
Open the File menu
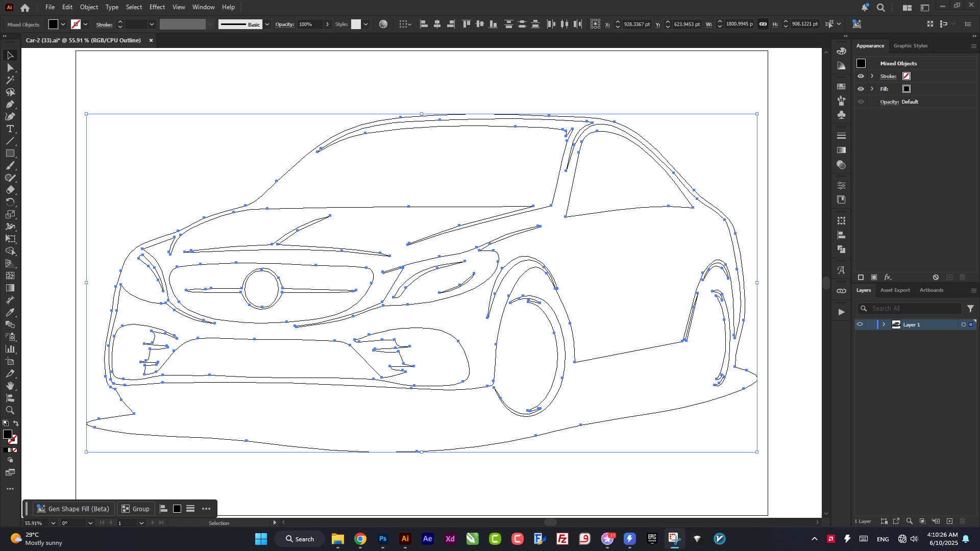50,7
